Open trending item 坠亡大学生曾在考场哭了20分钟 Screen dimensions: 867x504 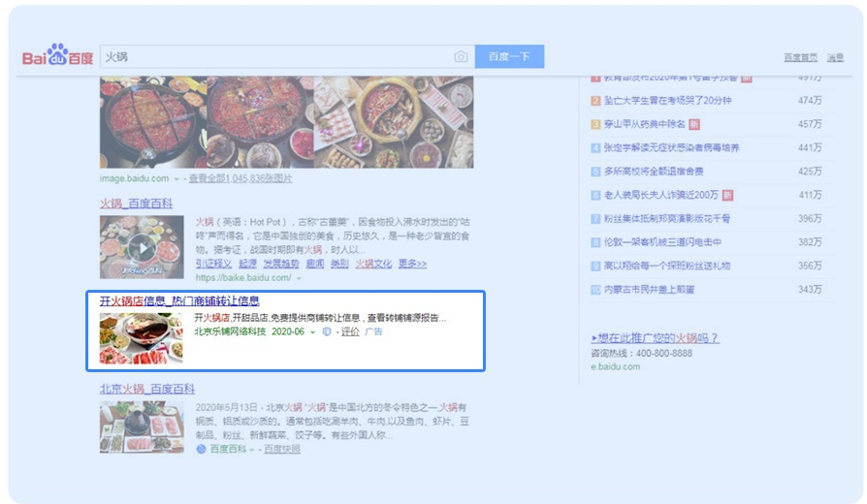[x=667, y=100]
